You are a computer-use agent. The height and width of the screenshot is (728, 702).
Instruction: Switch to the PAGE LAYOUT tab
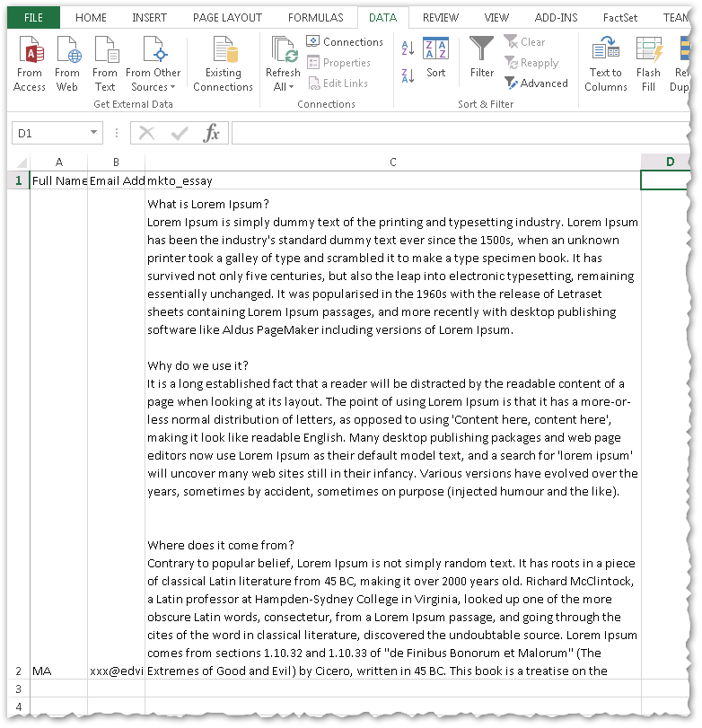[227, 18]
